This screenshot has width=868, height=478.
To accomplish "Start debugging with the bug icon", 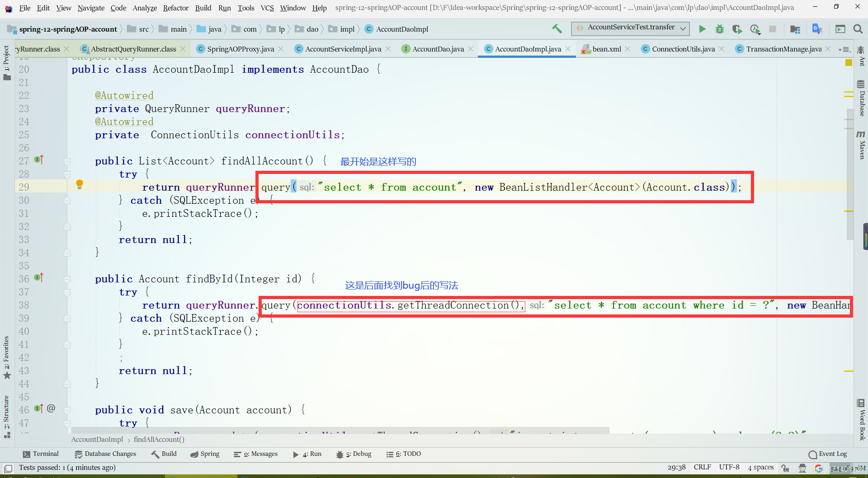I will click(720, 29).
